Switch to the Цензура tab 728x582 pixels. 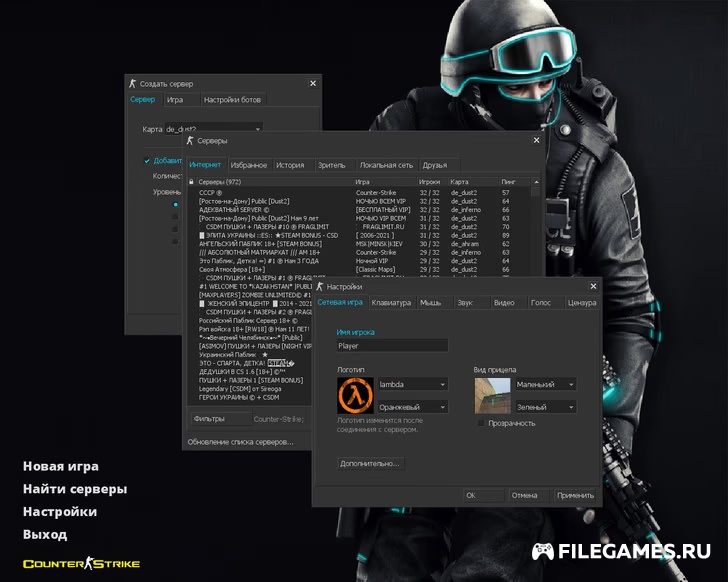(582, 303)
